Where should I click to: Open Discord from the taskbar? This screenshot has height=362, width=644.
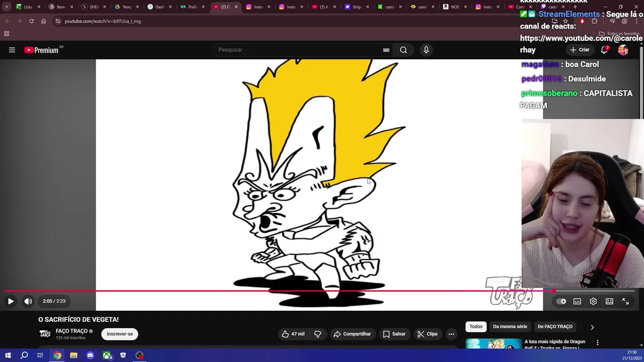point(90,355)
